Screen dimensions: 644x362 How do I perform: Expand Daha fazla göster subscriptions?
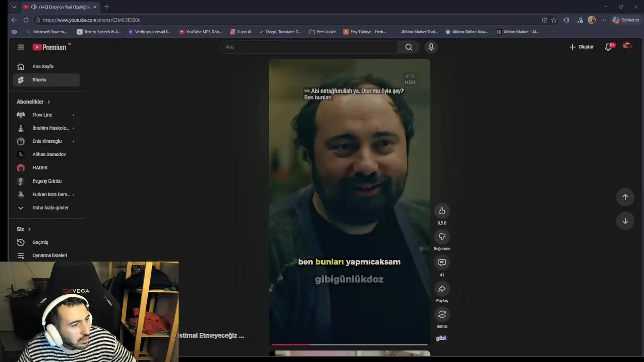[46, 208]
